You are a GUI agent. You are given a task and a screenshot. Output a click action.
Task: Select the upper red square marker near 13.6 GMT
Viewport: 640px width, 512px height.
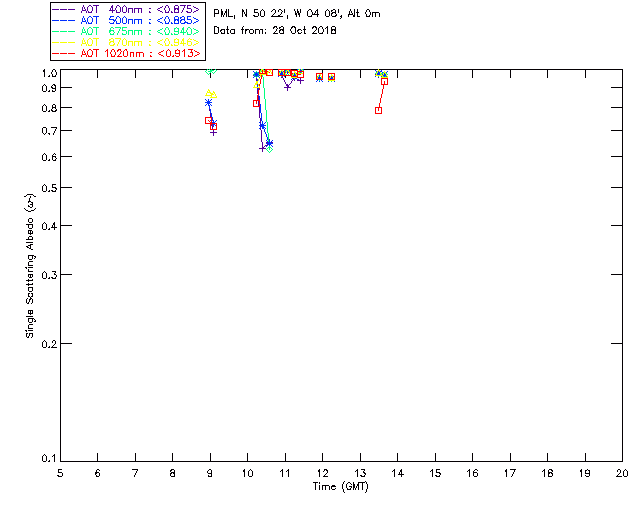tap(384, 82)
